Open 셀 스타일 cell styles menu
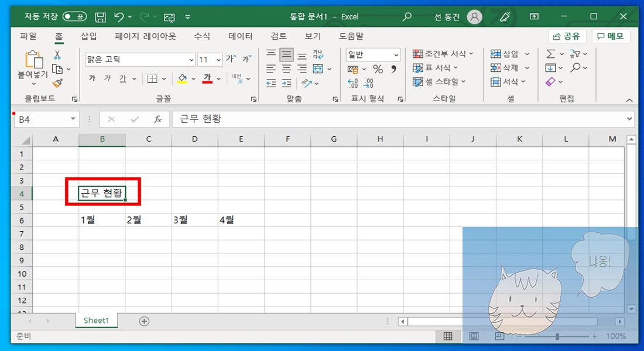Viewport: 644px width, 351px height. [x=440, y=82]
